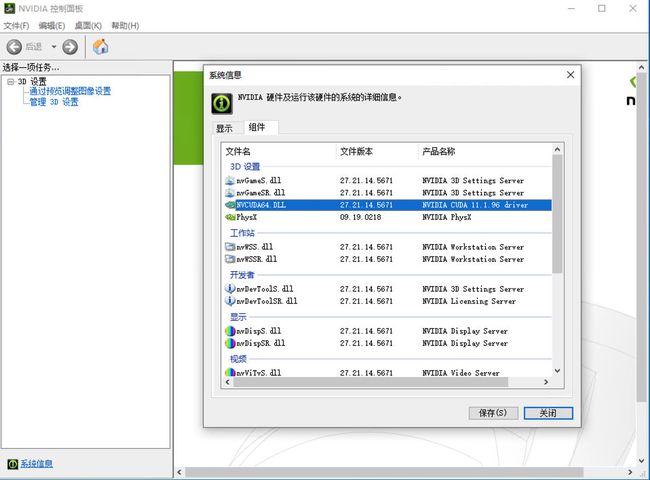Click the PhysX NVIDIA eye icon
650x480 pixels.
tap(230, 217)
